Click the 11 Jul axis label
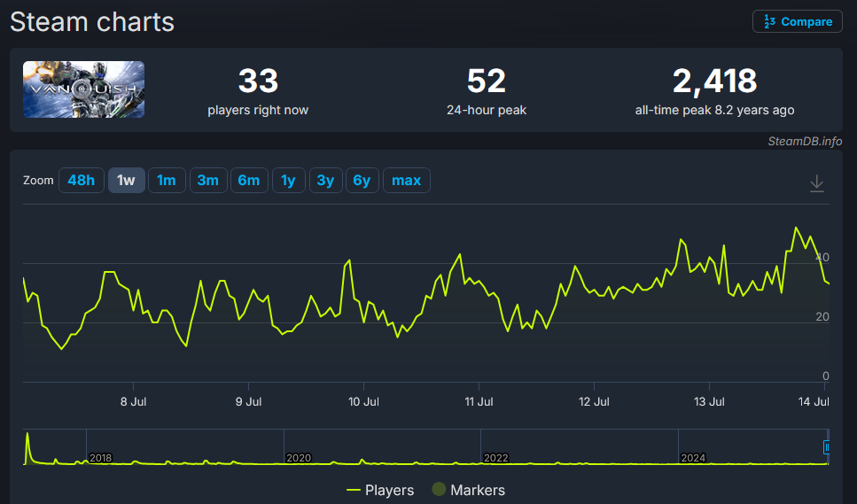The width and height of the screenshot is (857, 504). point(479,402)
